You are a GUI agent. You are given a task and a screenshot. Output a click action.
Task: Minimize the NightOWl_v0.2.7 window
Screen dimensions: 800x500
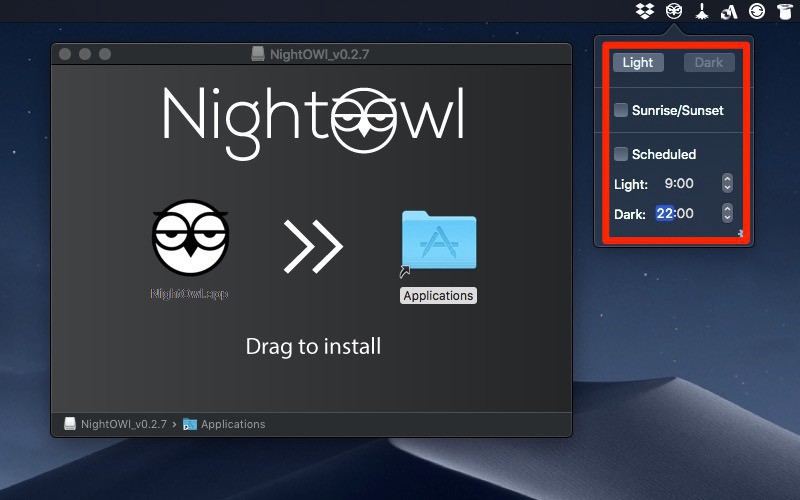[x=85, y=54]
